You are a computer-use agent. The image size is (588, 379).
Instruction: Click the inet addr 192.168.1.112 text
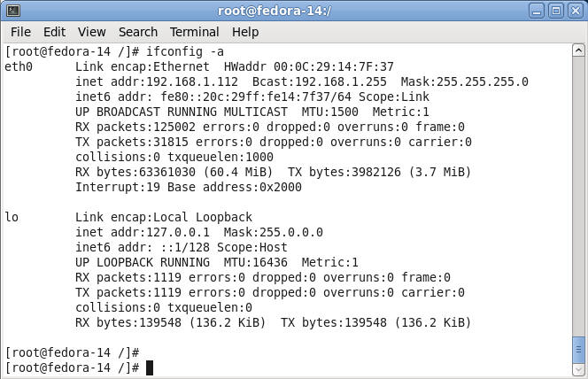[157, 81]
